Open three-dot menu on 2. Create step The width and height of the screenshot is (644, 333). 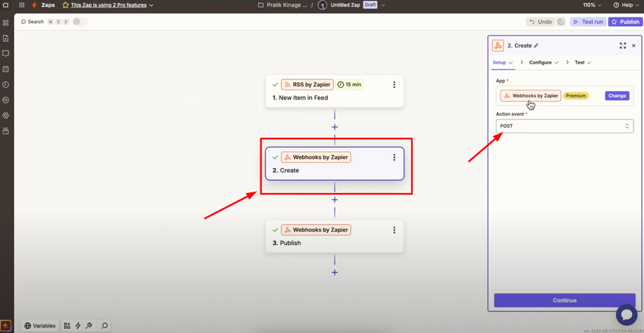tap(394, 157)
